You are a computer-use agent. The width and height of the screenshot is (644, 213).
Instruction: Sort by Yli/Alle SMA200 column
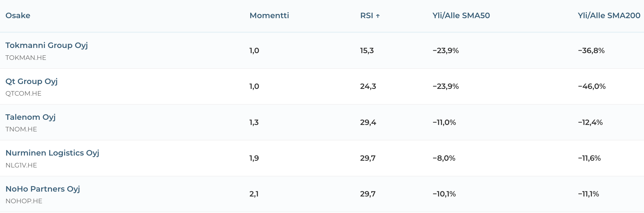click(609, 15)
